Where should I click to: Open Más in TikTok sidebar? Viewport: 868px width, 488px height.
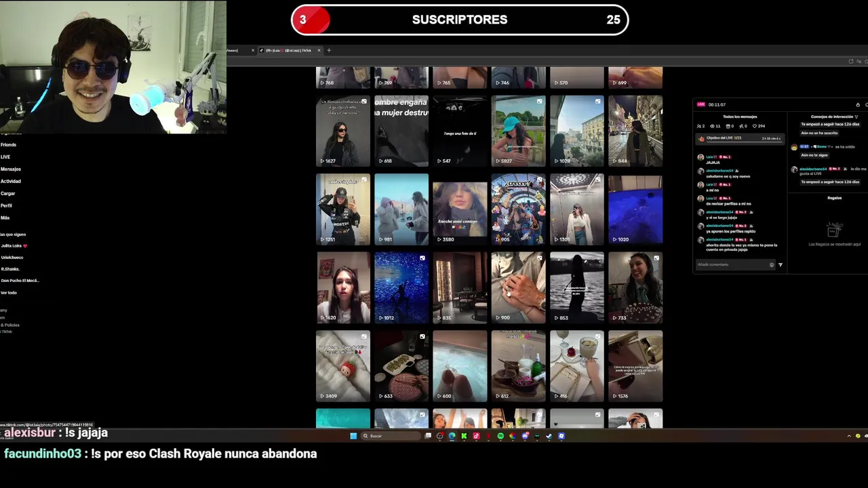[x=5, y=218]
